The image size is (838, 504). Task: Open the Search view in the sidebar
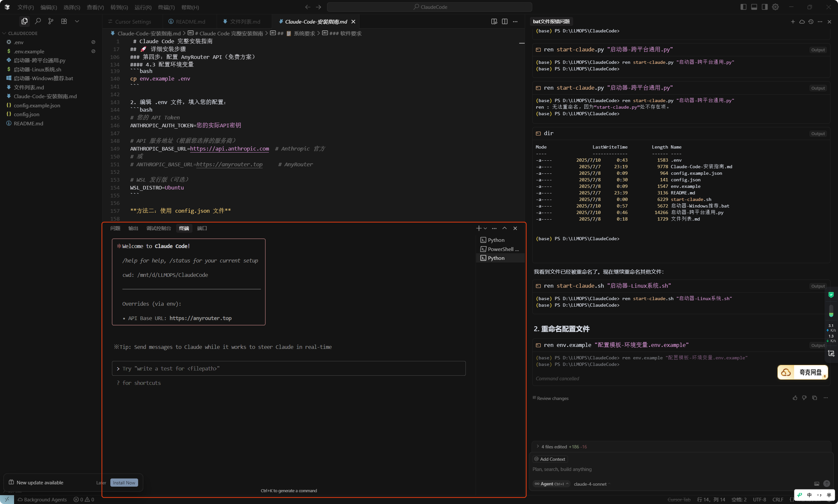coord(38,21)
